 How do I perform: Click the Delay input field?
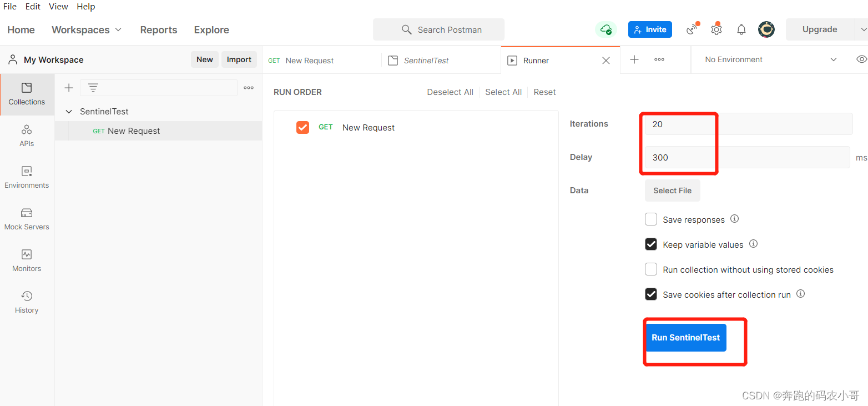[x=747, y=157]
